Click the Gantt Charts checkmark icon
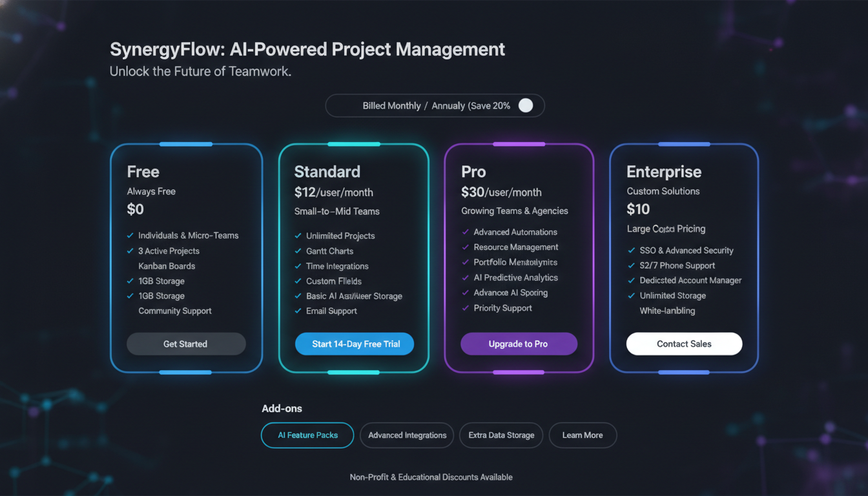Screen dimensions: 868x496 pos(298,251)
